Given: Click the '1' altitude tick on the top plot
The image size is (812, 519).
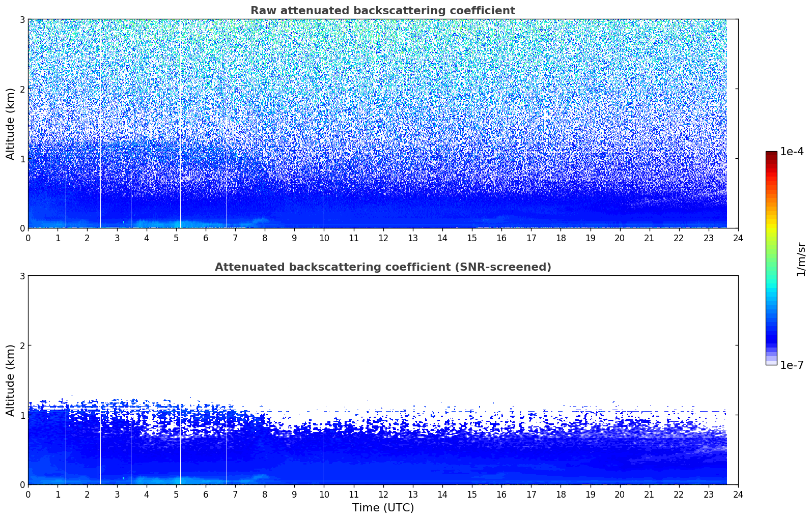Looking at the screenshot, I should point(22,159).
